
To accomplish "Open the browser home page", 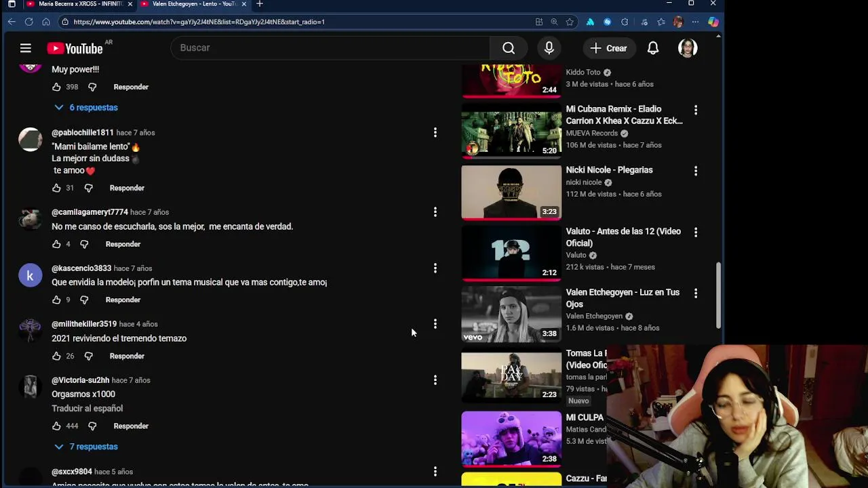I will (x=45, y=22).
